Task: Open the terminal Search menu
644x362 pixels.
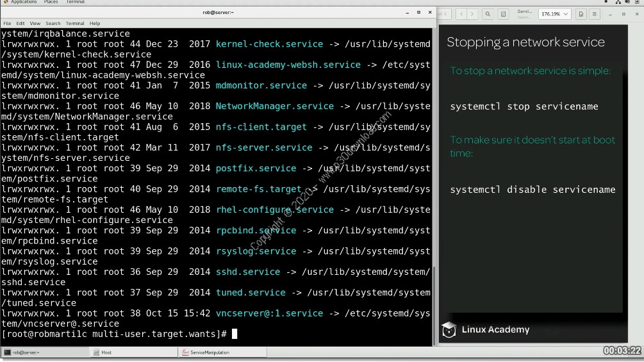Action: coord(53,23)
